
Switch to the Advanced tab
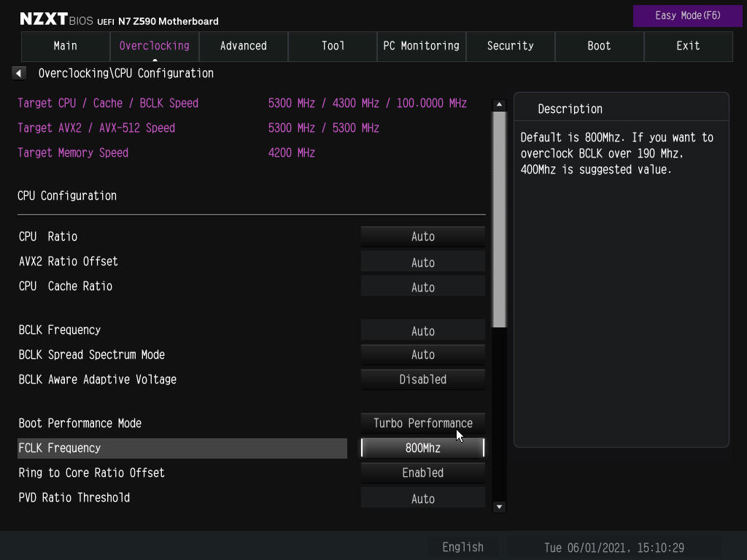(244, 46)
